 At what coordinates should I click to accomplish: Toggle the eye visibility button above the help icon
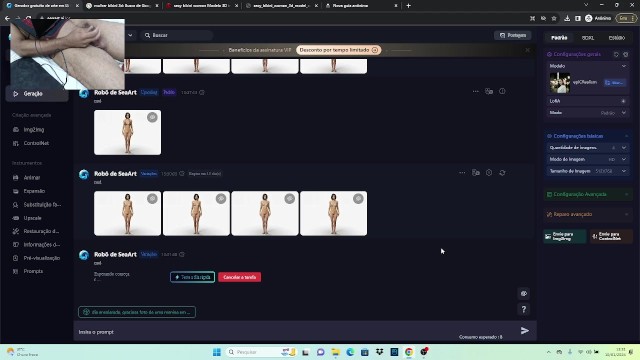tap(524, 293)
